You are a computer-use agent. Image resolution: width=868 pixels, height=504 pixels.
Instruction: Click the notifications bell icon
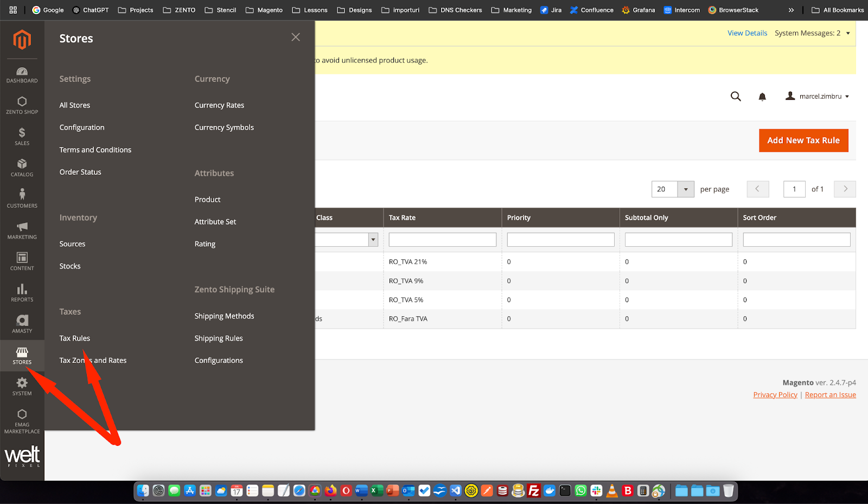coord(762,97)
